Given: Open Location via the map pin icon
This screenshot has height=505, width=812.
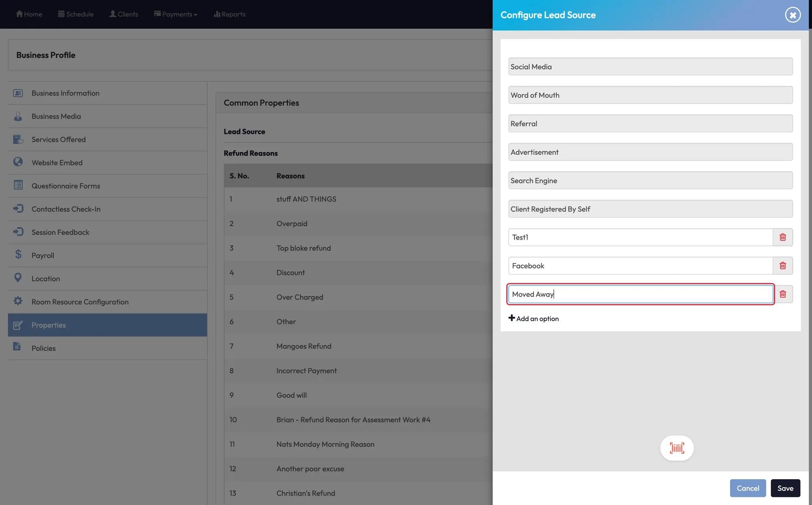Looking at the screenshot, I should (18, 278).
